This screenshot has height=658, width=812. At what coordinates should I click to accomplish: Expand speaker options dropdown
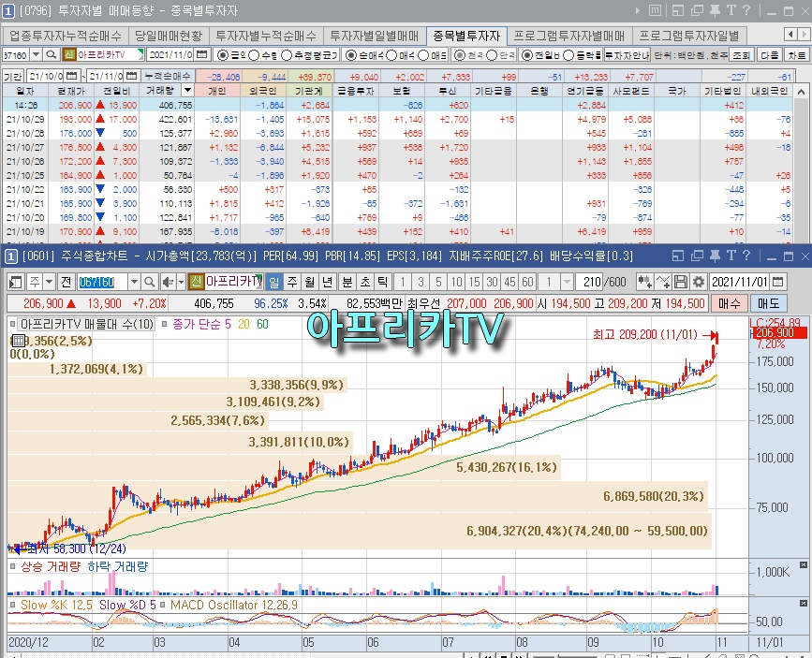pos(182,282)
